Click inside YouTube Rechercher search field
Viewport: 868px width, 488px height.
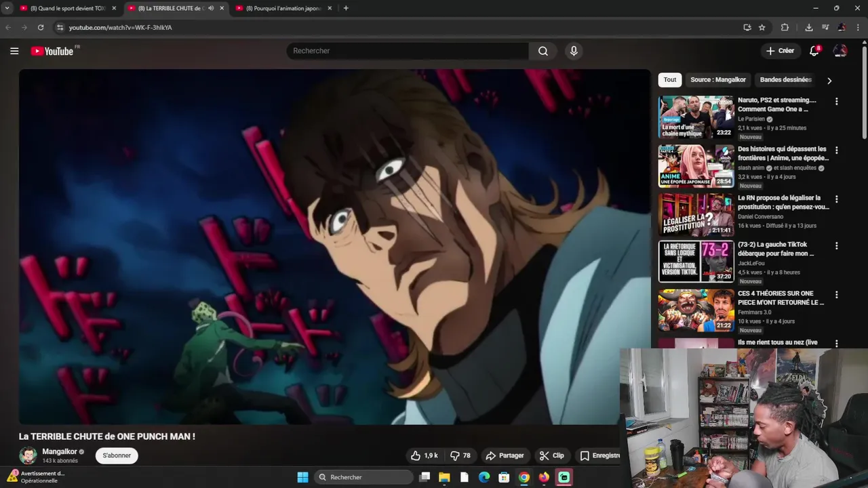click(x=408, y=51)
